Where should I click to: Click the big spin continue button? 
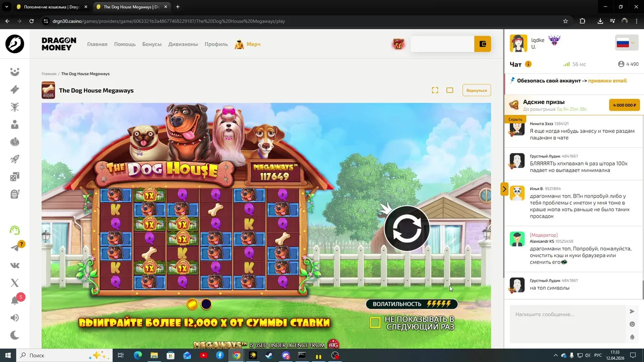pos(407,229)
